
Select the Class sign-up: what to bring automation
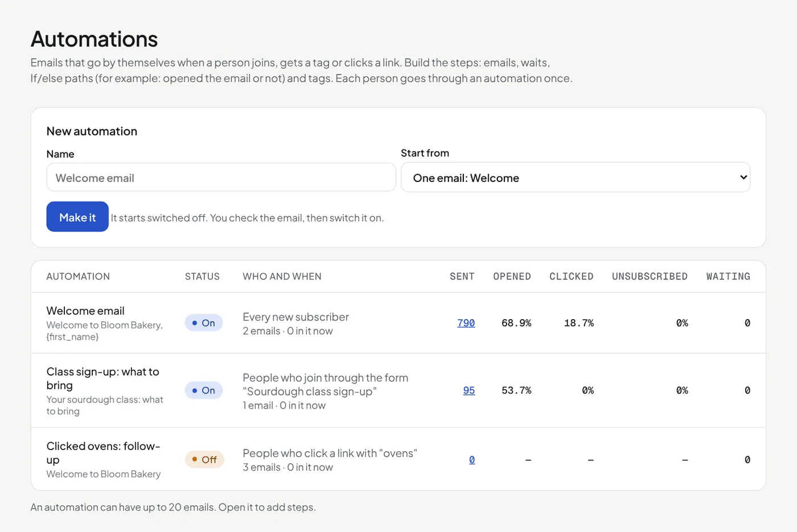103,378
